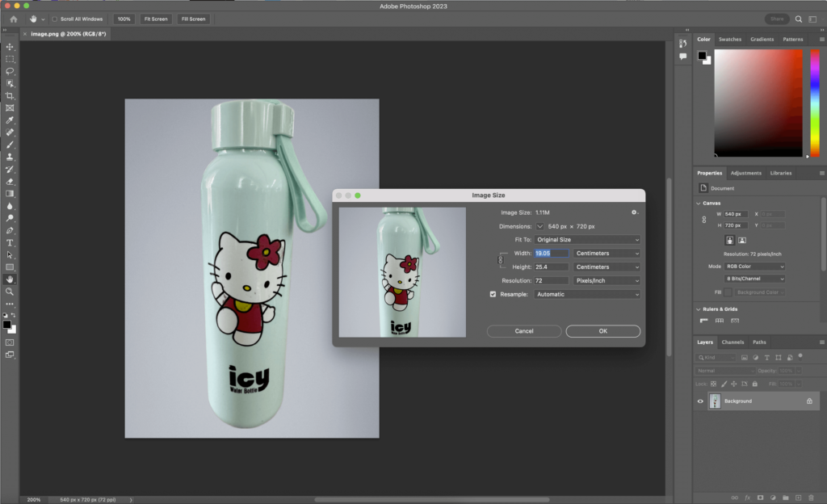827x504 pixels.
Task: Switch to the Adjustments tab
Action: (745, 173)
